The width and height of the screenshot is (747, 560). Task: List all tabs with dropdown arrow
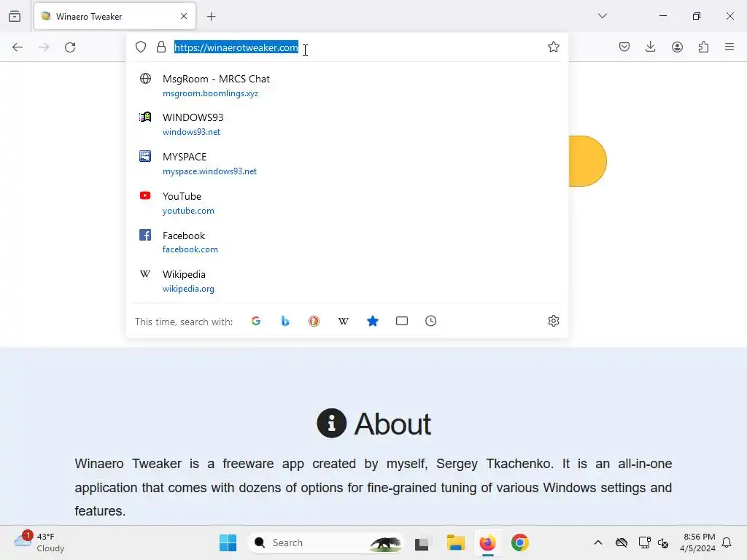click(x=602, y=16)
